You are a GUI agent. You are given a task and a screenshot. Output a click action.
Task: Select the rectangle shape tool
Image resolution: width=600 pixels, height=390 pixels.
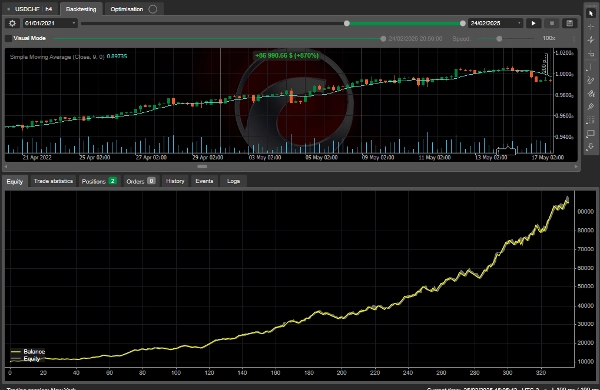tap(591, 133)
